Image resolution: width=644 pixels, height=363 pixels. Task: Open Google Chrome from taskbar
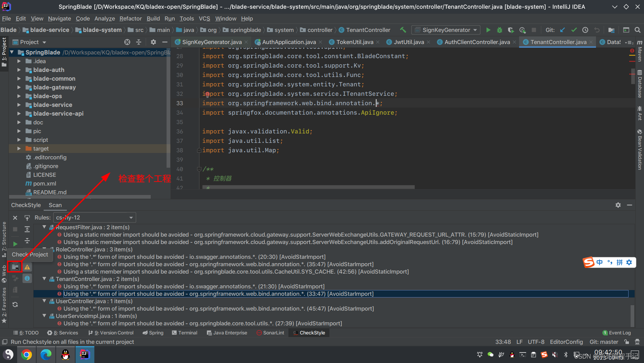point(27,355)
